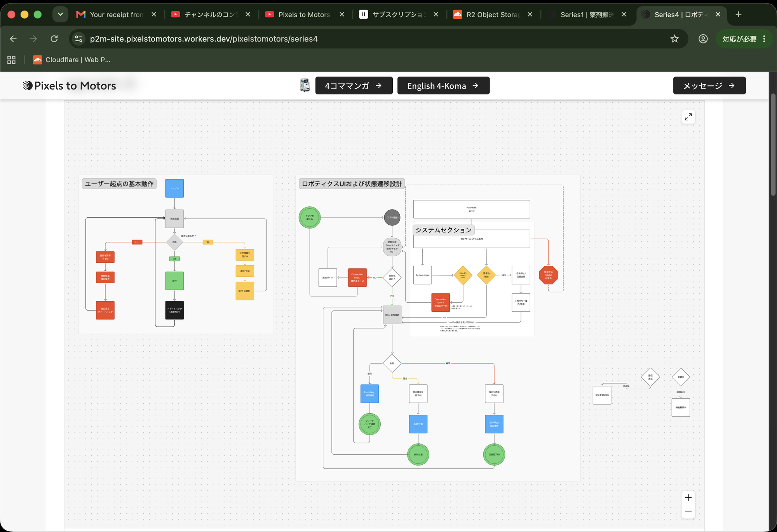Select the blue Executing node

370,394
